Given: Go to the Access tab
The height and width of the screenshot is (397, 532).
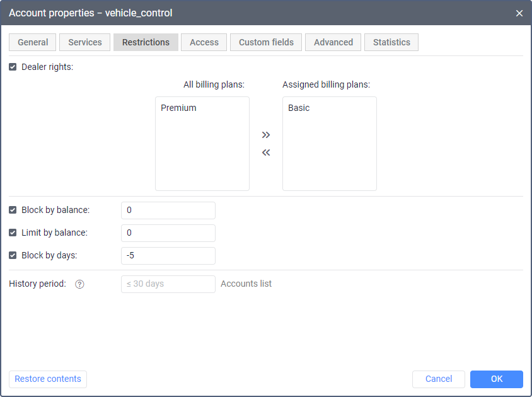Looking at the screenshot, I should coord(204,42).
